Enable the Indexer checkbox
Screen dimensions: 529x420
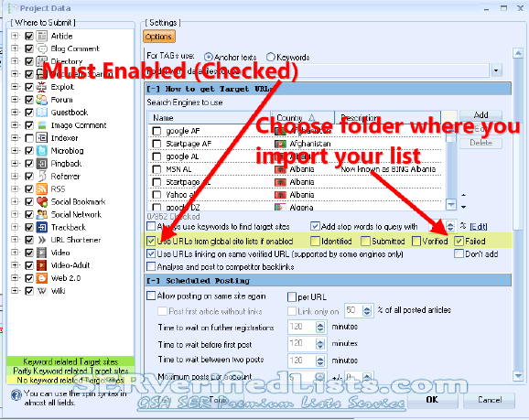click(x=29, y=138)
